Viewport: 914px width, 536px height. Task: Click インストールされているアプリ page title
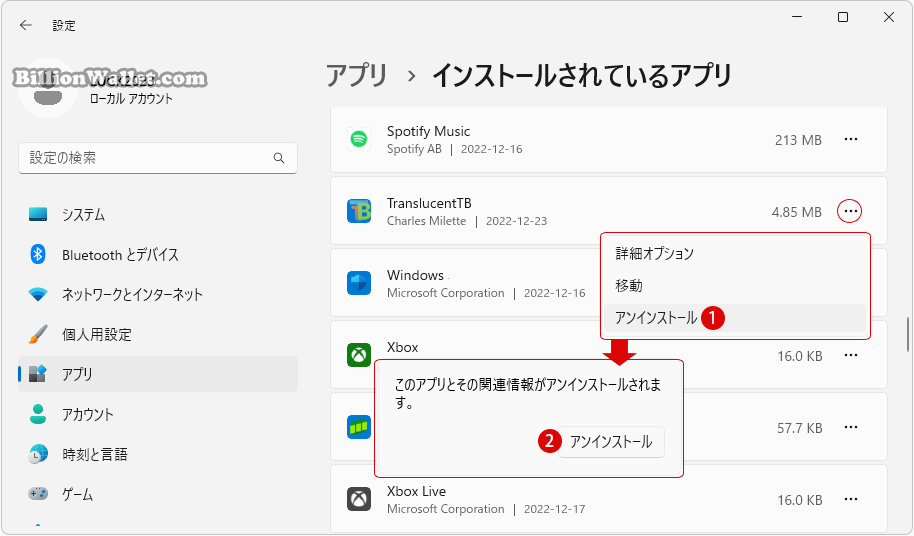(581, 76)
